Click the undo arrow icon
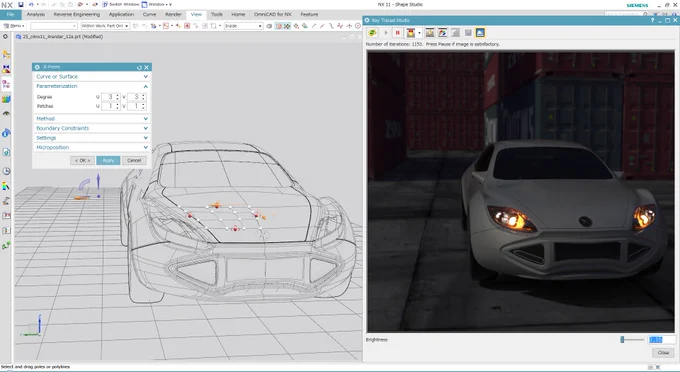 pos(31,4)
